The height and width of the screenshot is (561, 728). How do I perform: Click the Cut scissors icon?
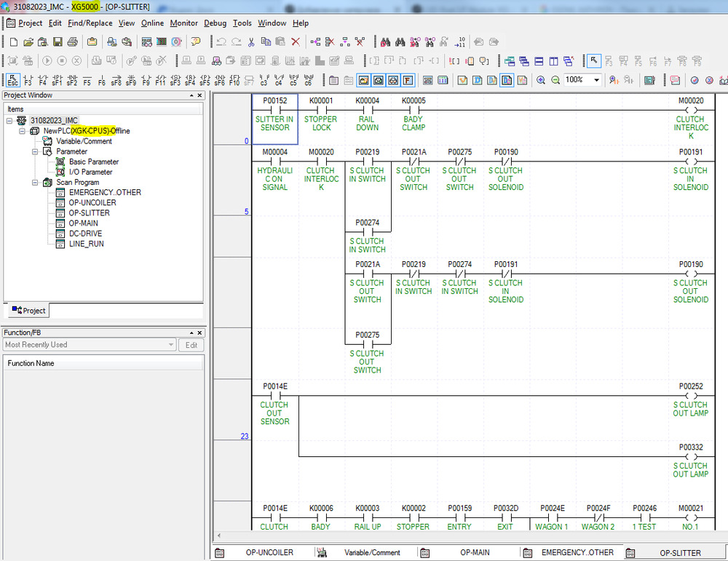tap(251, 42)
